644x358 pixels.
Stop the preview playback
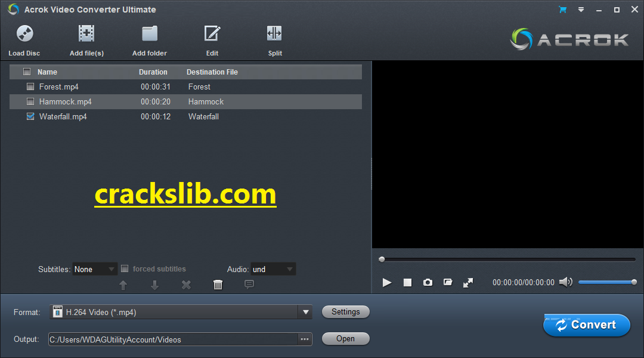407,282
